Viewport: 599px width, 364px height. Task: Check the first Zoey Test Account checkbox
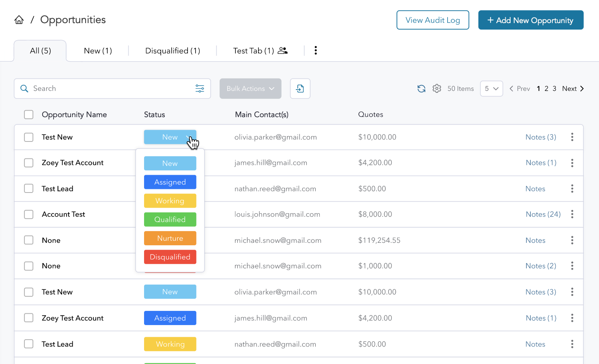[28, 163]
